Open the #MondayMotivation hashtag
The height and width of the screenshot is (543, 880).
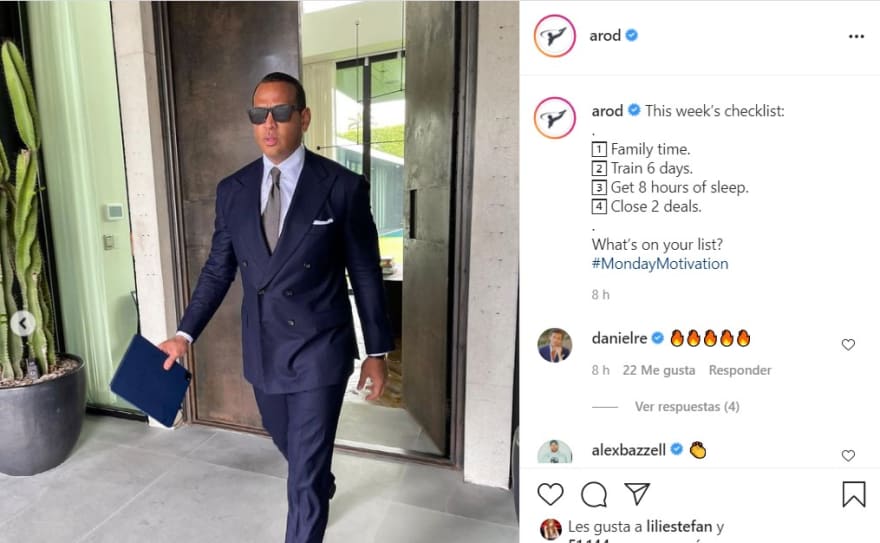(660, 264)
